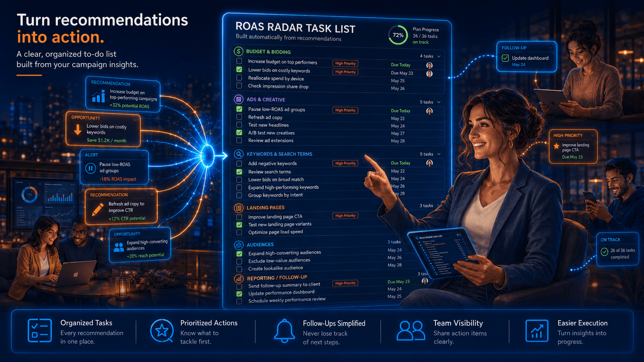644x362 pixels.
Task: Collapse Keywords & Search Terms 5 tasks chevron
Action: click(x=439, y=154)
